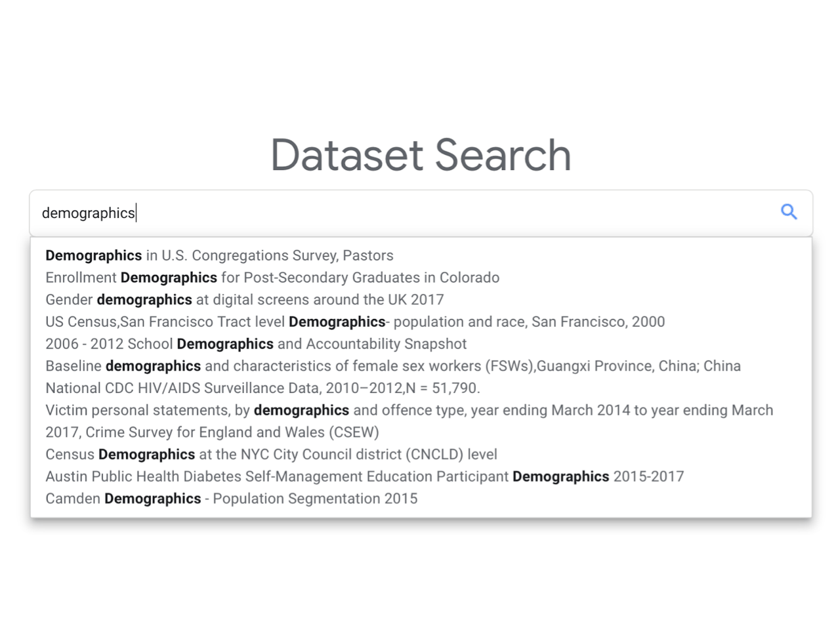Click the 'Dataset Search' heading
The width and height of the screenshot is (840, 626).
pyautogui.click(x=421, y=155)
